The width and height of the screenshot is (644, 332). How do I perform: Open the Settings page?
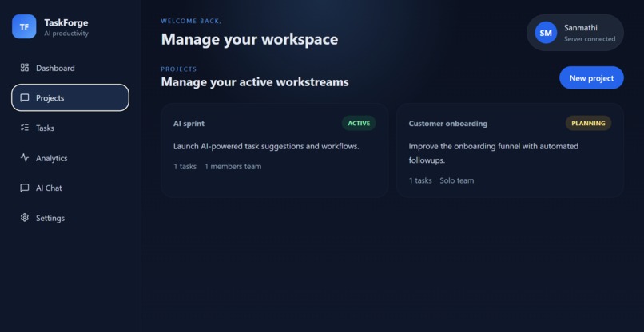(x=70, y=218)
